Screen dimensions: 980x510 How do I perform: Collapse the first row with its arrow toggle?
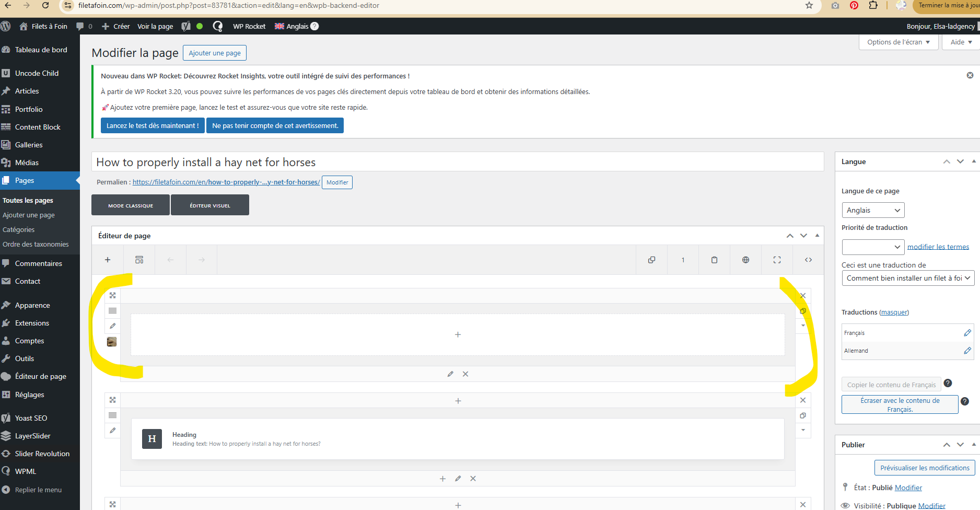click(x=803, y=326)
